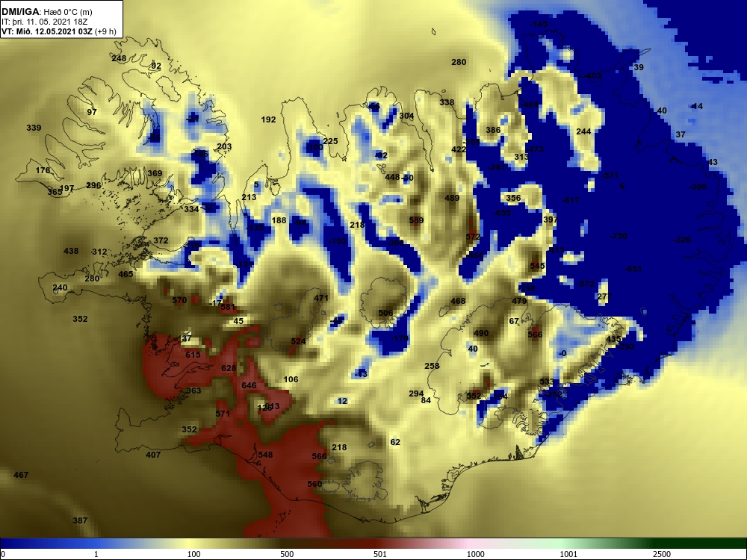Click the map value '356'
The height and width of the screenshot is (560, 747).
pos(514,199)
